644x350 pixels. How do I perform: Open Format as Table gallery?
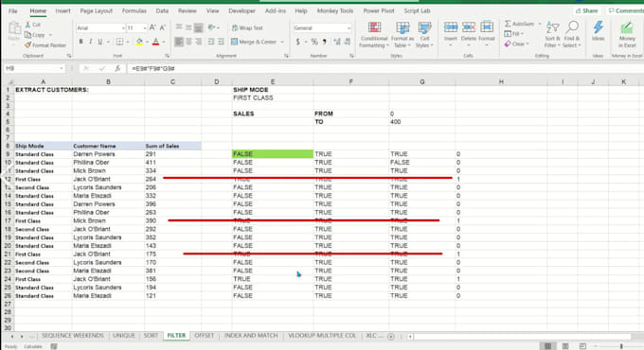point(402,35)
